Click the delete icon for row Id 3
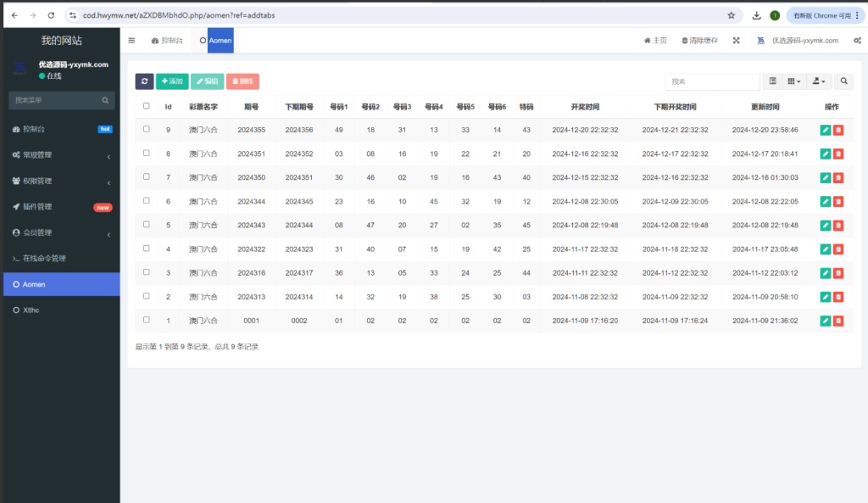868x503 pixels. click(x=838, y=273)
